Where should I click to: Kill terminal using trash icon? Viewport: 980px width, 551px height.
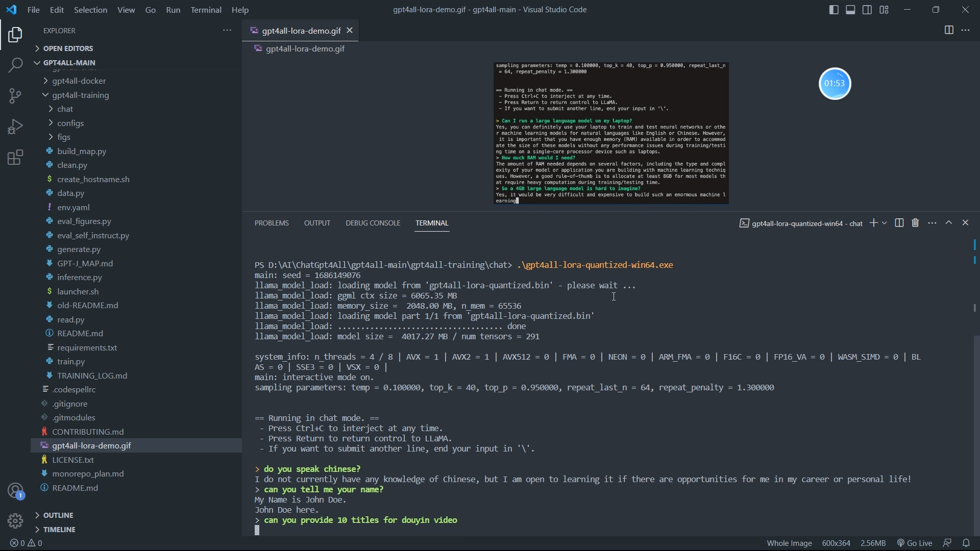[916, 223]
